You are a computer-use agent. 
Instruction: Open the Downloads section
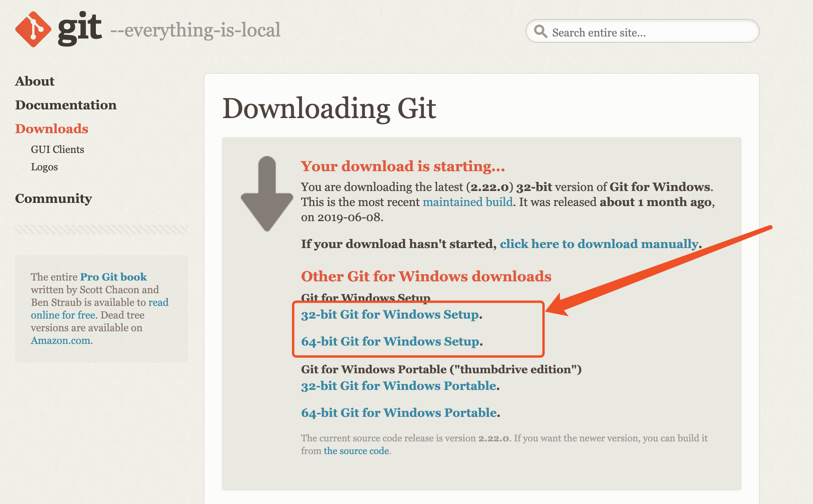[x=52, y=129]
